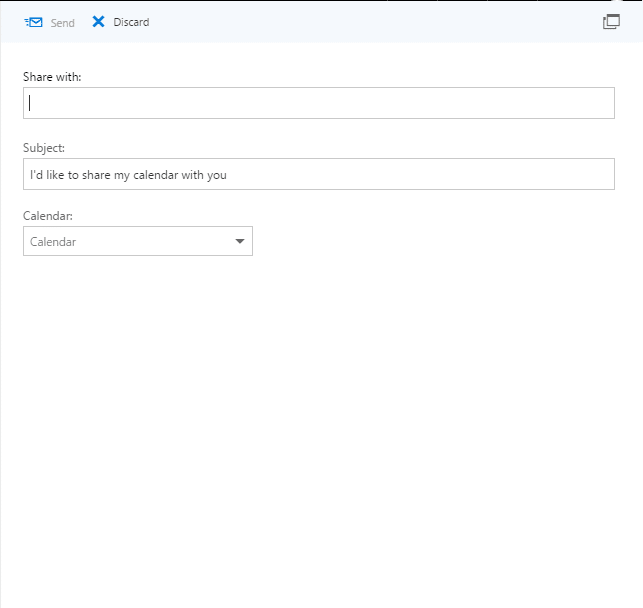Click the selected 'Calendar' value text
Screen dimensions: 643x608
coord(53,242)
